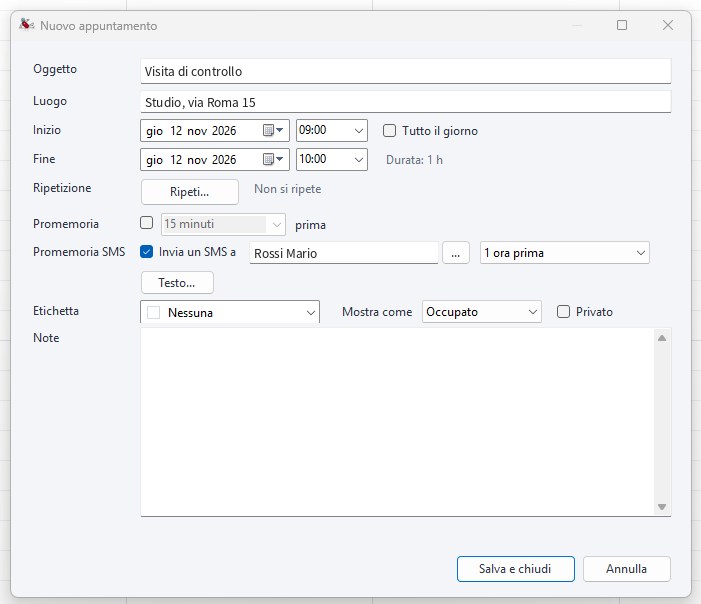
Task: Click the Inizio date text gio 12 nov 2026
Action: coord(191,131)
